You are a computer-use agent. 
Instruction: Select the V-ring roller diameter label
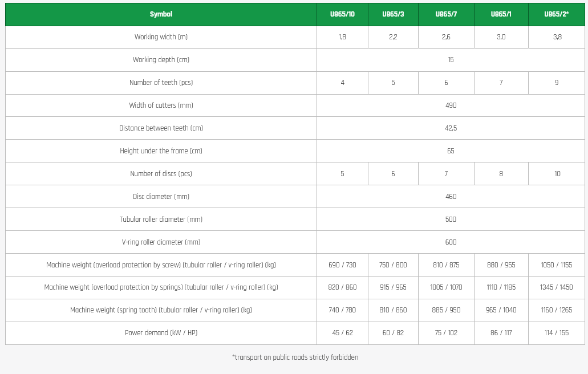point(161,242)
